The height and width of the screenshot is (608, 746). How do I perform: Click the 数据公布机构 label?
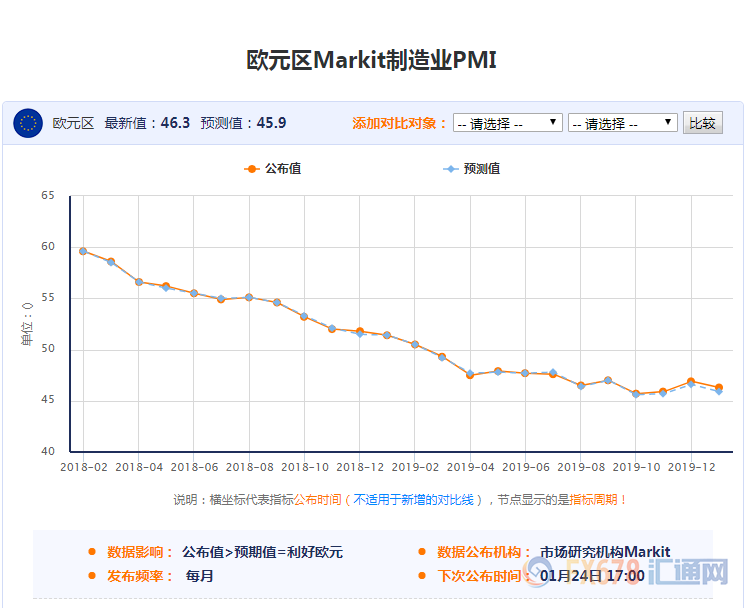484,552
